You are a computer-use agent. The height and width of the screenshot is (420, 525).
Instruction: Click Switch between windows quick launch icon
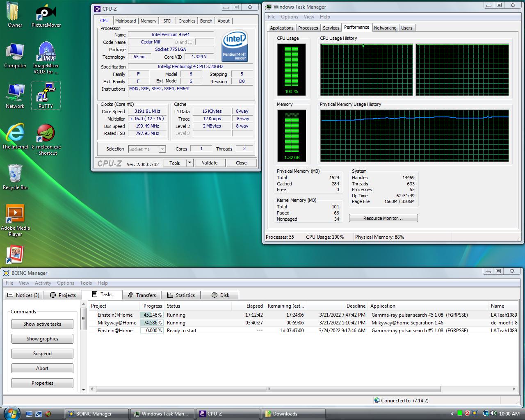pos(39,414)
